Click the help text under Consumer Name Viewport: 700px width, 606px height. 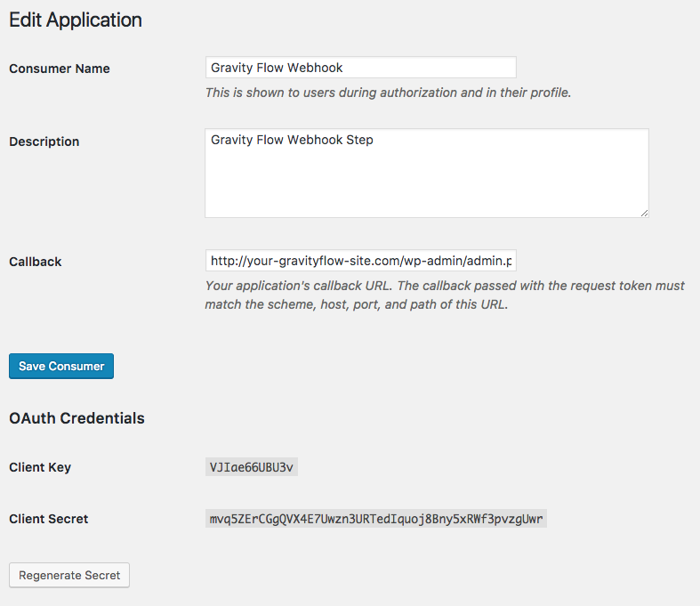(x=388, y=93)
